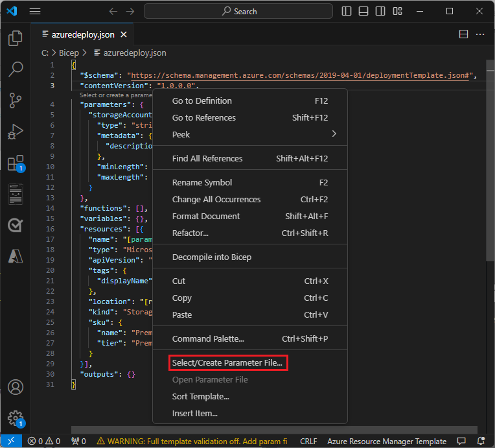Choose Insert Item...
This screenshot has width=495, height=448.
point(250,413)
